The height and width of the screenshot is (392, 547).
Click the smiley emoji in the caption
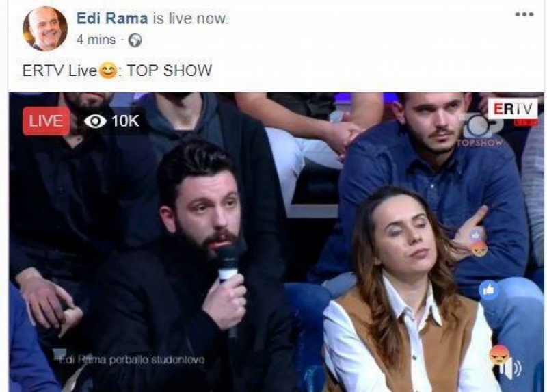(x=108, y=70)
